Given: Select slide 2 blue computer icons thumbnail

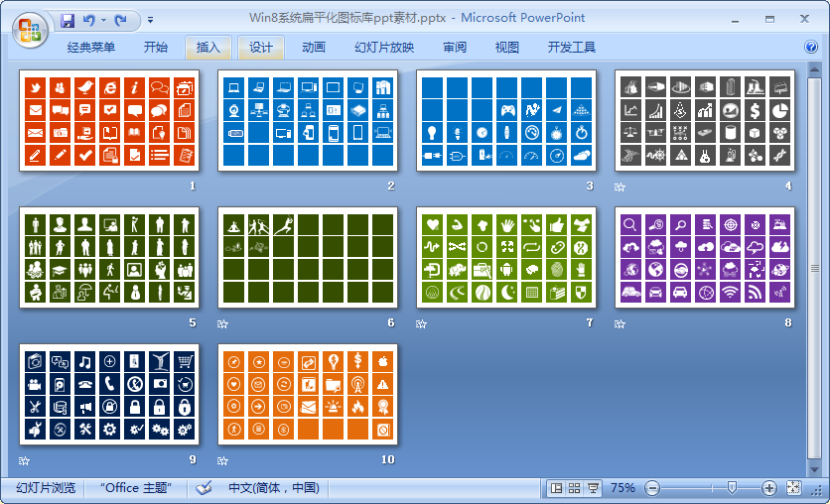Looking at the screenshot, I should coord(308,121).
